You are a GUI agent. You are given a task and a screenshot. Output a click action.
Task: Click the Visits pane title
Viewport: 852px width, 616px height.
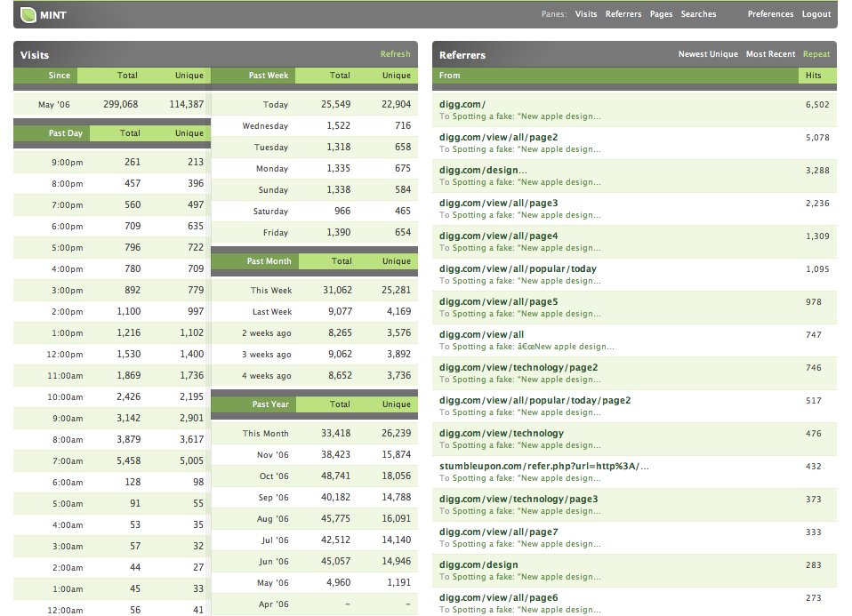34,55
